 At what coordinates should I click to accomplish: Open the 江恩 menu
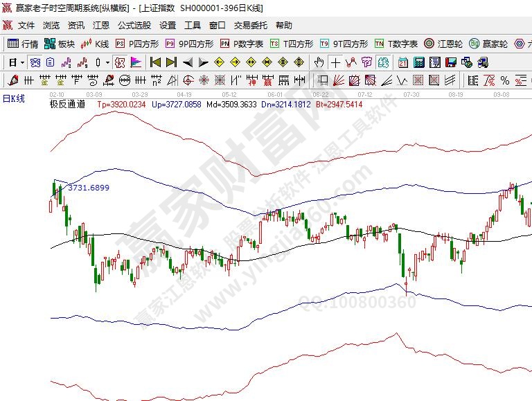[101, 26]
